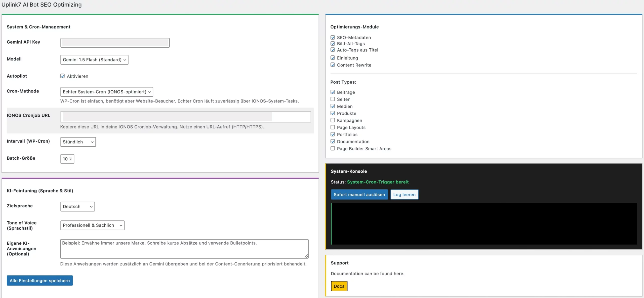The width and height of the screenshot is (644, 298).
Task: Open the Intervall Stündlich dropdown
Action: tap(78, 142)
